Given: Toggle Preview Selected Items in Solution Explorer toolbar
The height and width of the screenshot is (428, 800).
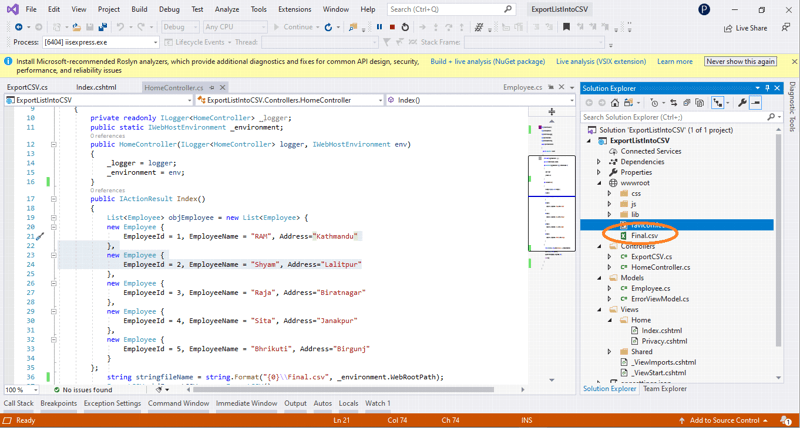Looking at the screenshot, I should pos(756,103).
